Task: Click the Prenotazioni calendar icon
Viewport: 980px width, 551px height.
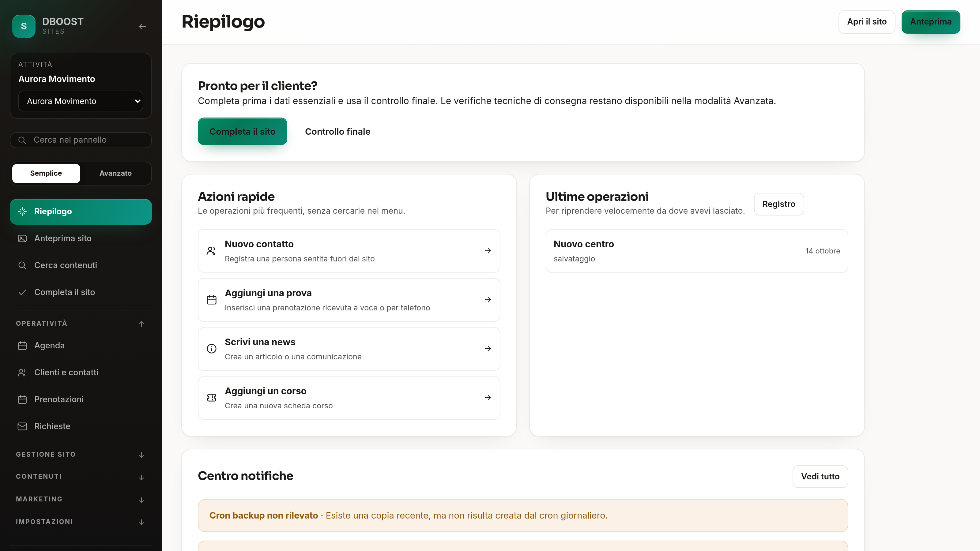Action: click(22, 400)
